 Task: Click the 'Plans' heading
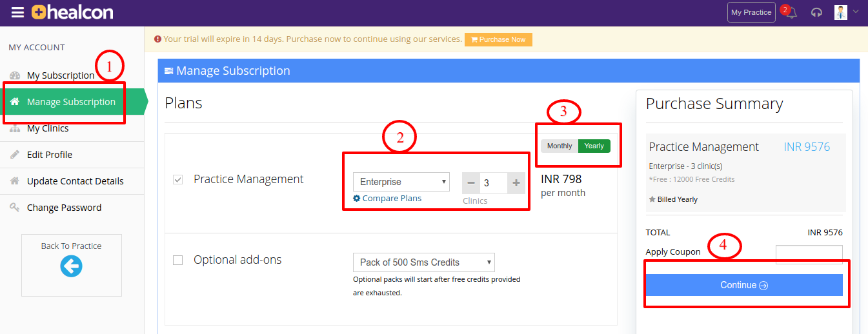coord(183,103)
